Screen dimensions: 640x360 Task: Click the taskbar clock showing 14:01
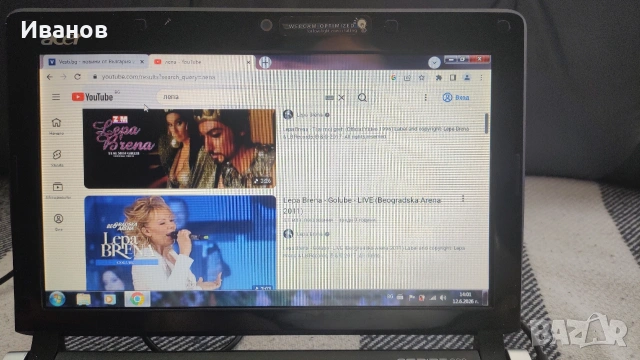[465, 298]
